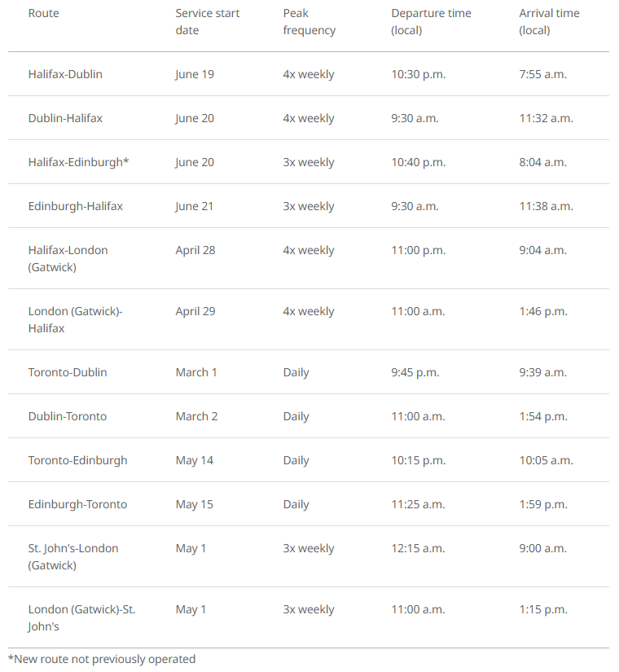Select Departure time (local) header

coord(431,22)
